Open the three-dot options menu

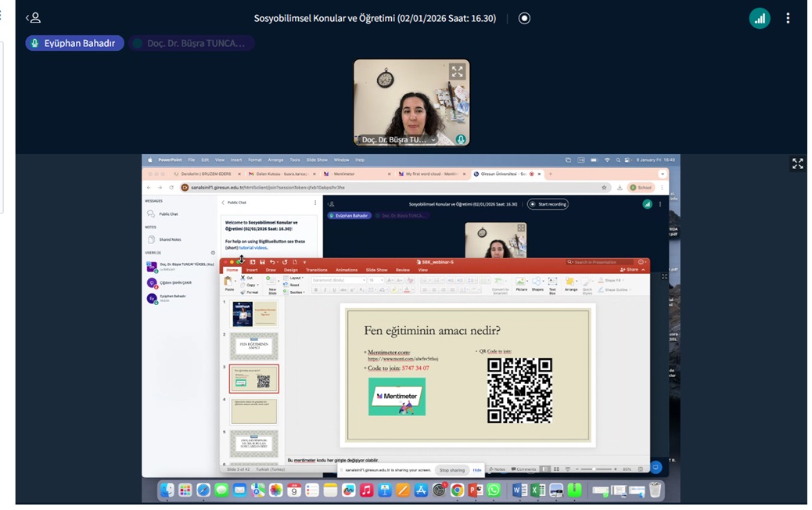[787, 19]
